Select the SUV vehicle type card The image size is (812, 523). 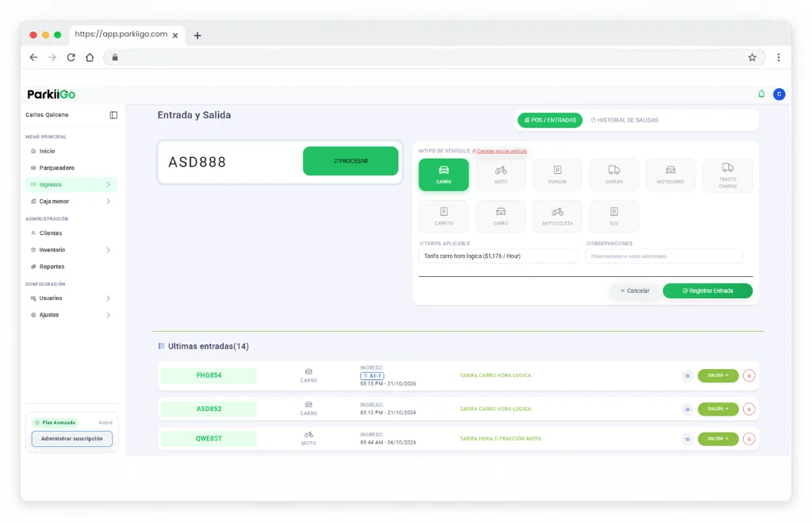coord(614,216)
